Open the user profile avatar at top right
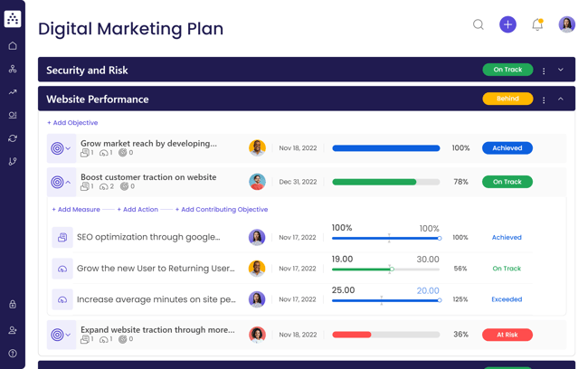Screen dimensions: 588x369 tap(566, 25)
